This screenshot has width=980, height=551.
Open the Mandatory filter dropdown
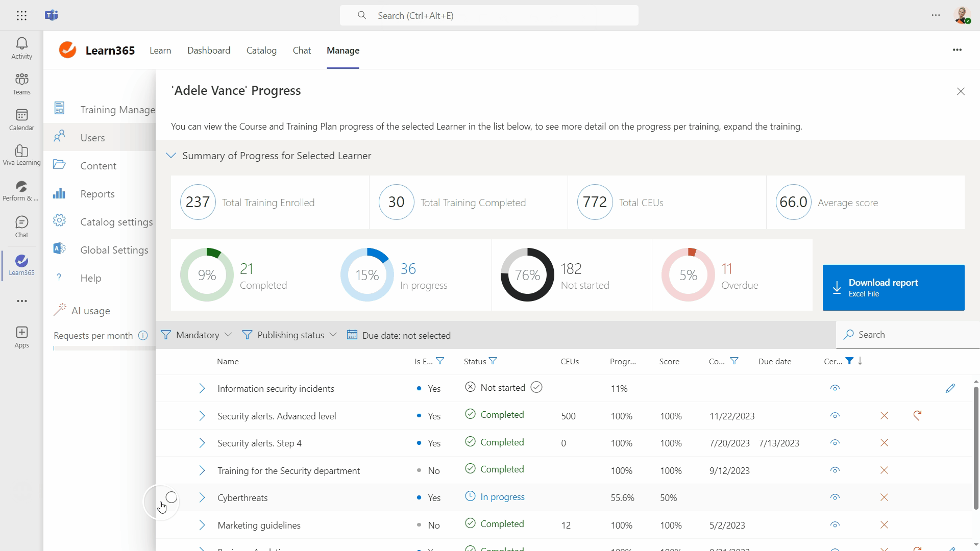tap(197, 335)
